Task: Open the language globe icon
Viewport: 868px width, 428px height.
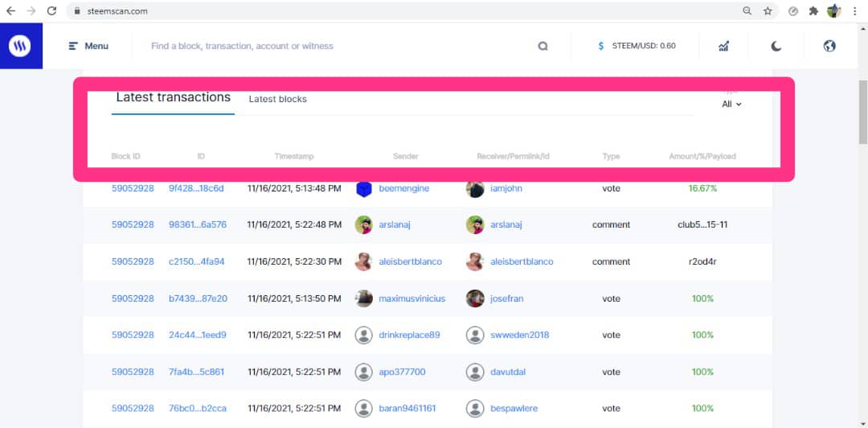Action: (x=829, y=46)
